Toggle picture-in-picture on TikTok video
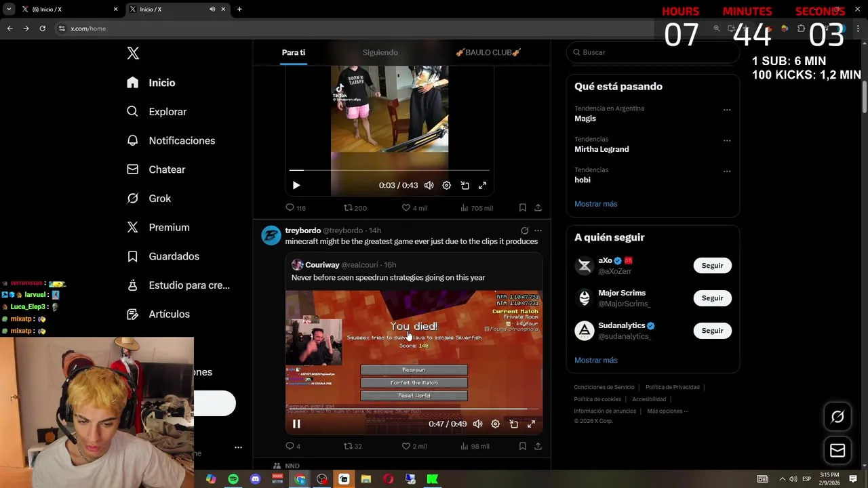This screenshot has width=868, height=488. coord(465,185)
